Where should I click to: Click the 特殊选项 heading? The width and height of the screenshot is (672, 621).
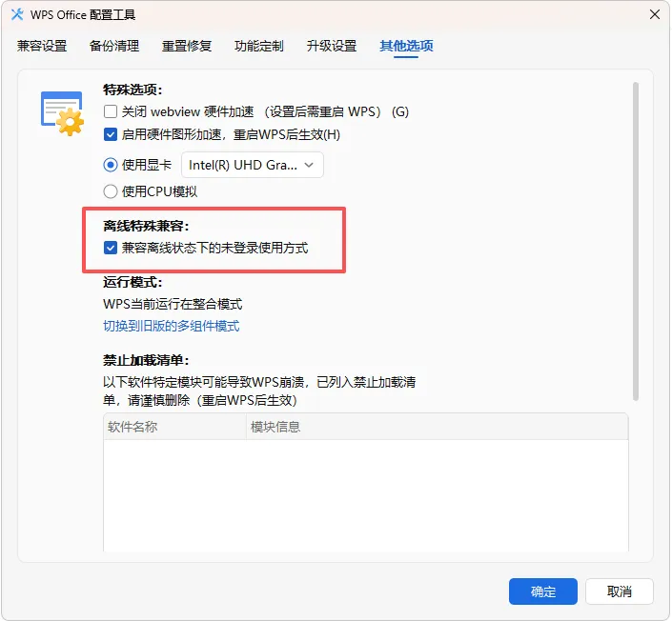(132, 90)
